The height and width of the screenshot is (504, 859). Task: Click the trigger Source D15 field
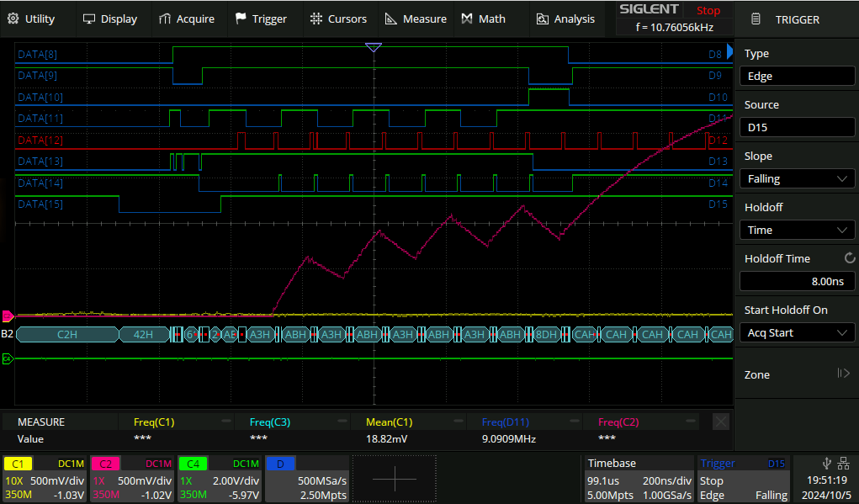point(796,127)
